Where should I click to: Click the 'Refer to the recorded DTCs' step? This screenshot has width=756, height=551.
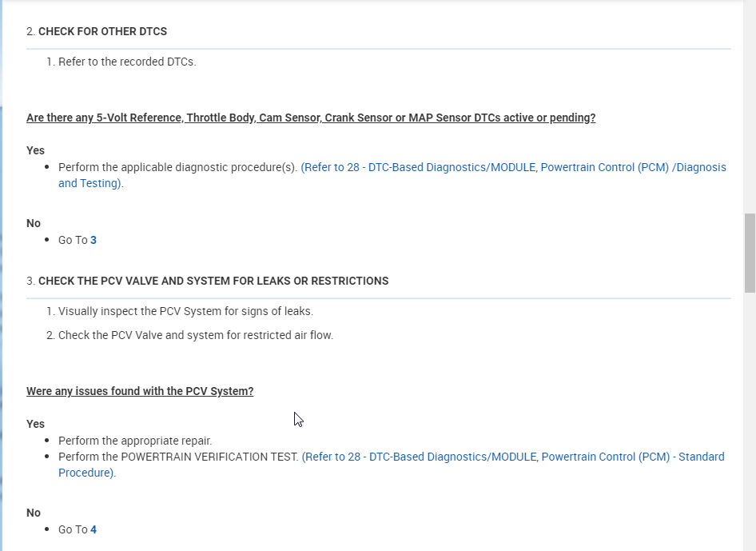[127, 62]
